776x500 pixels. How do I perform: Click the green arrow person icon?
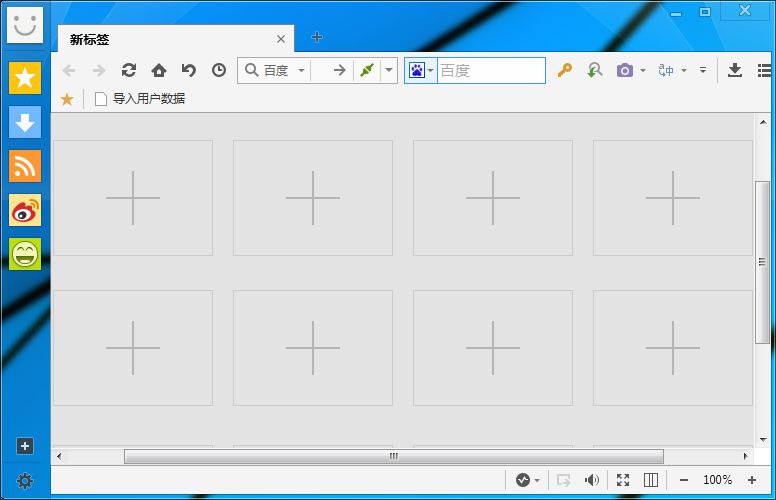pyautogui.click(x=595, y=70)
